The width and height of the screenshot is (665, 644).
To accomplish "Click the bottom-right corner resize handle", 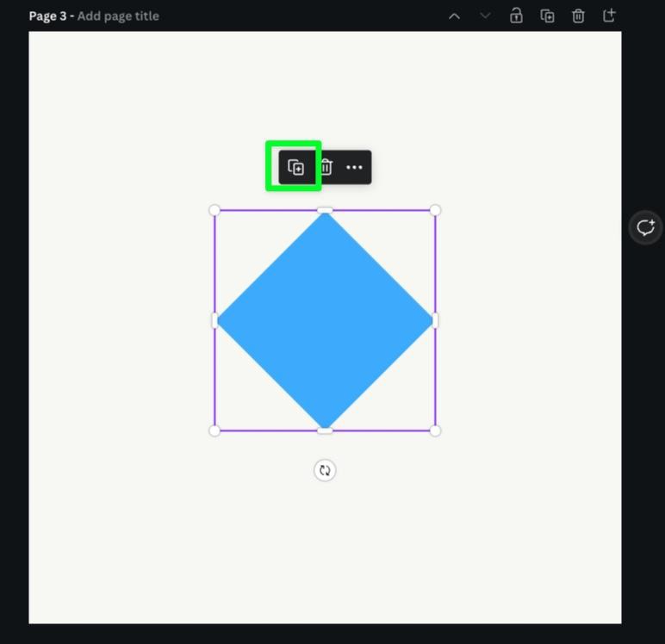I will tap(435, 430).
